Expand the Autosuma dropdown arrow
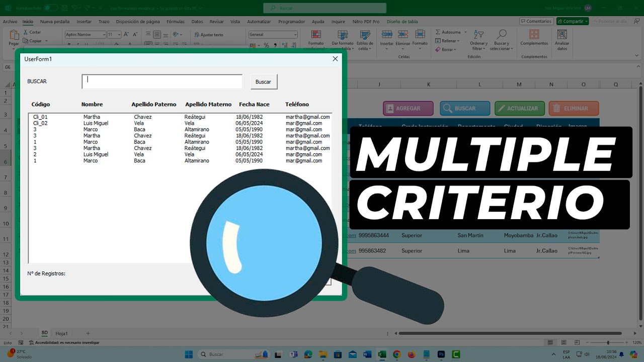The image size is (644, 362). [x=465, y=32]
